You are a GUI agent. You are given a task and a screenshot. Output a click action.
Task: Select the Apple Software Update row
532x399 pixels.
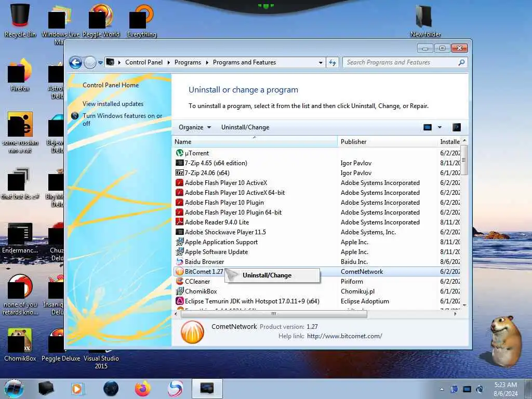tap(317, 252)
